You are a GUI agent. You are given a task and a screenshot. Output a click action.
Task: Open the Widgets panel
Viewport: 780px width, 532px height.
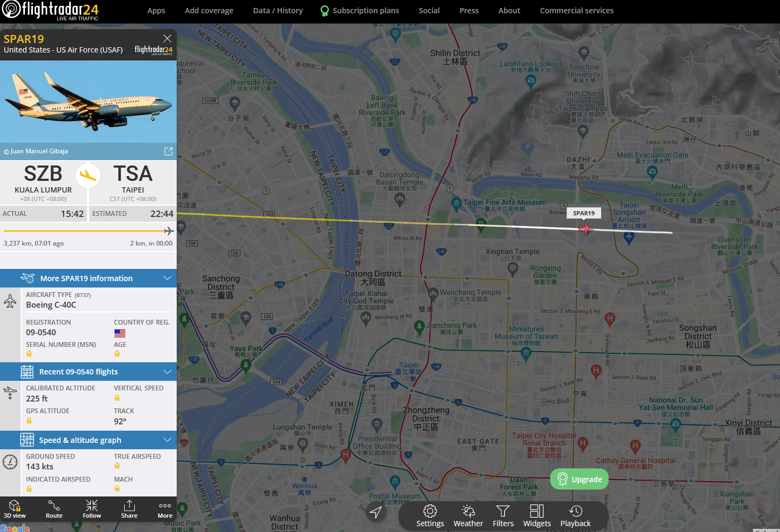(537, 516)
